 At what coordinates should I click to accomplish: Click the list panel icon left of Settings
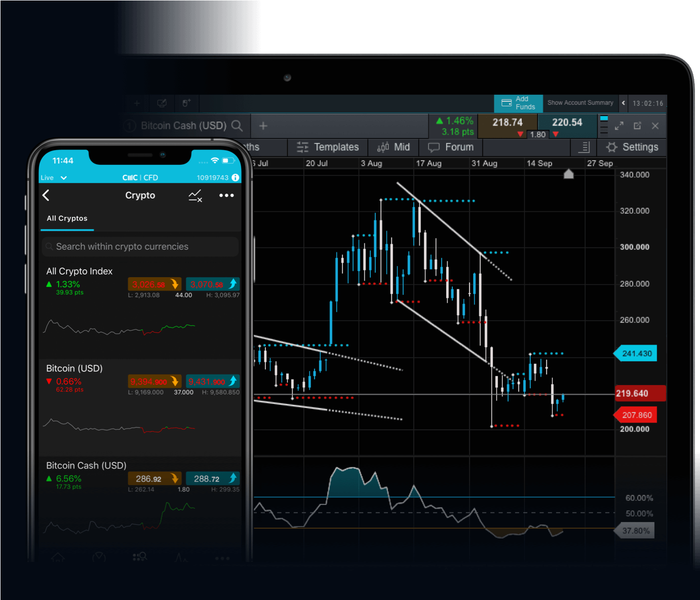click(x=584, y=147)
